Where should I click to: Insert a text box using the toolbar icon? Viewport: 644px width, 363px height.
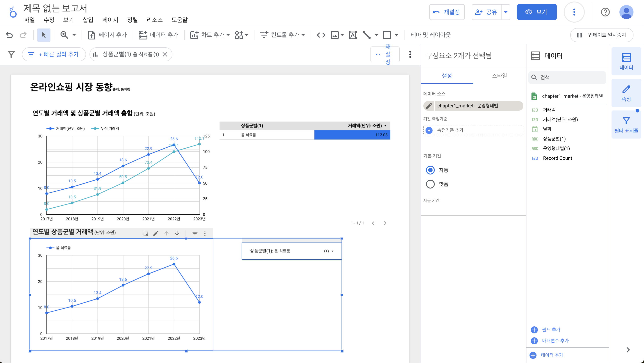[352, 35]
